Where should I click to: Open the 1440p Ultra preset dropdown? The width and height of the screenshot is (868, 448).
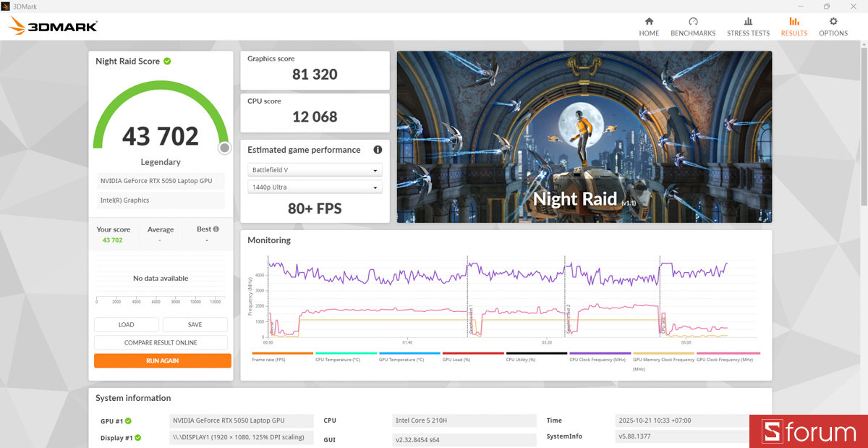click(x=315, y=187)
